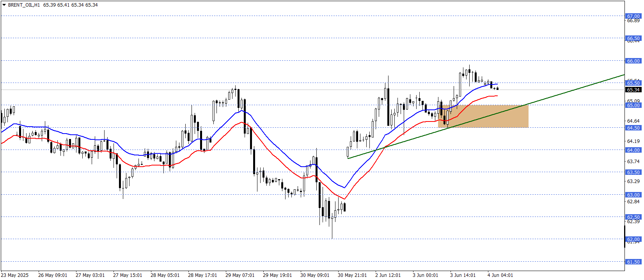Click the 64.00 price level label
644x280 pixels.
click(633, 150)
